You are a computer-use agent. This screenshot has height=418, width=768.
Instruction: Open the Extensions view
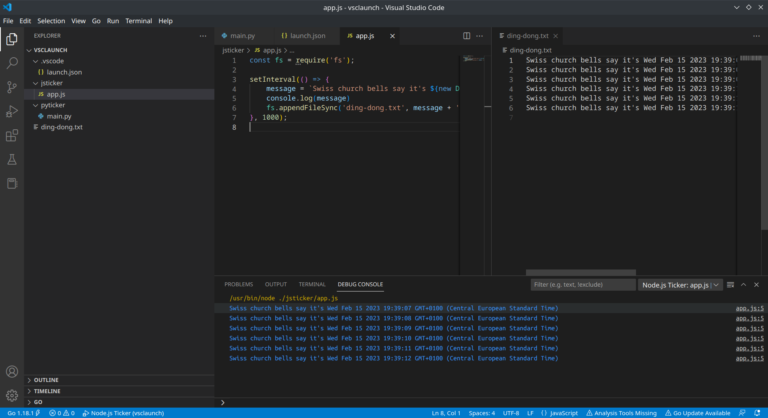pyautogui.click(x=12, y=135)
